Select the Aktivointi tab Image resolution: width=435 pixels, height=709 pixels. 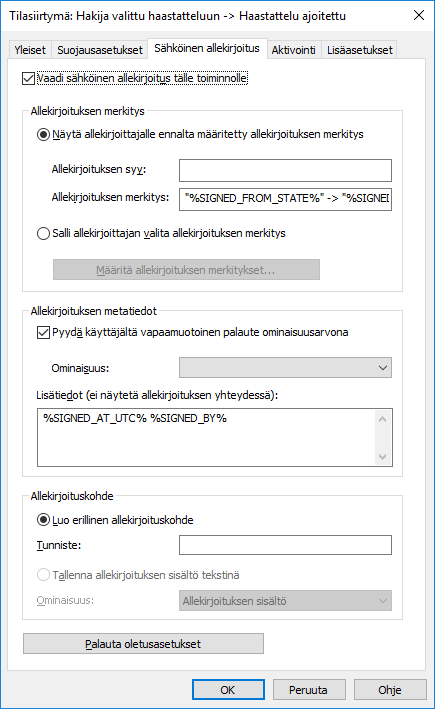pyautogui.click(x=293, y=50)
